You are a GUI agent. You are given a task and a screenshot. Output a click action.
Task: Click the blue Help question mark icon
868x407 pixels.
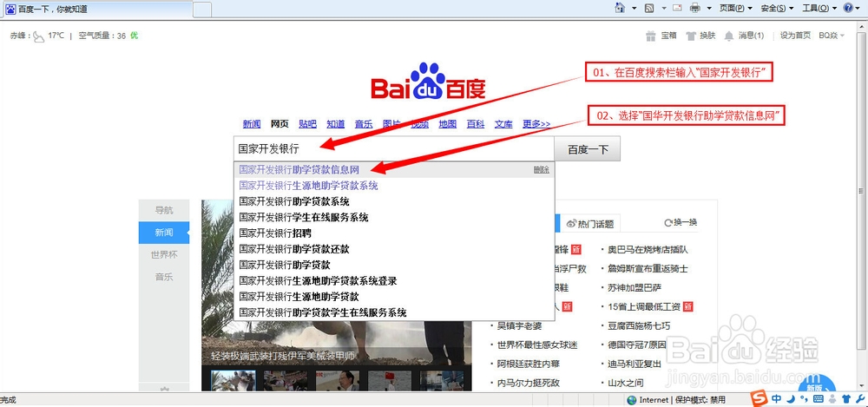coord(848,8)
